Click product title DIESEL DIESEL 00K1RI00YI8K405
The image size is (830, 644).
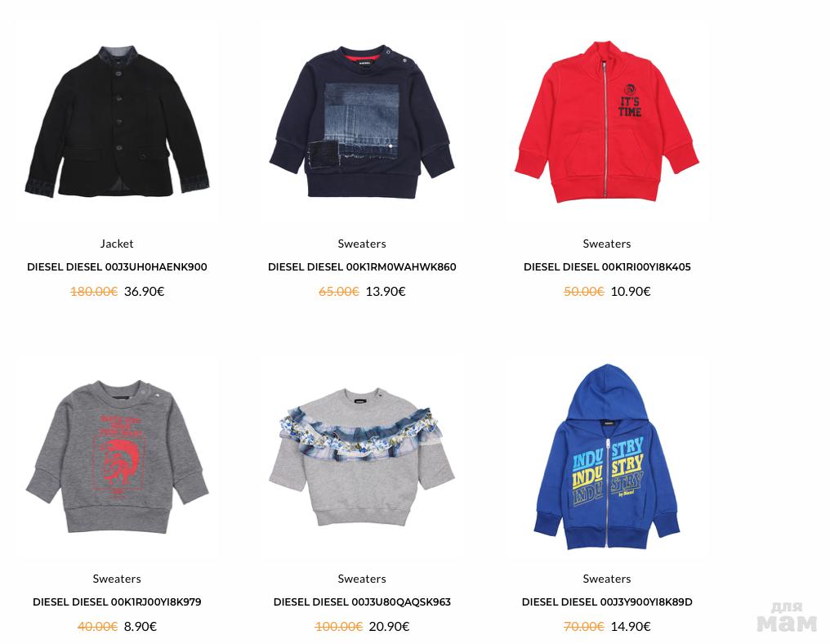tap(607, 267)
